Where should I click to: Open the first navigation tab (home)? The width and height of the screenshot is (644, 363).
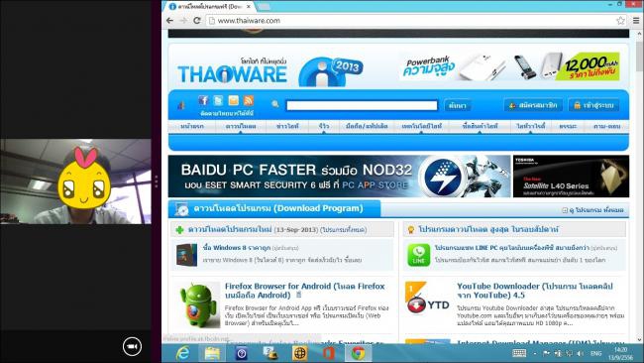(x=192, y=126)
